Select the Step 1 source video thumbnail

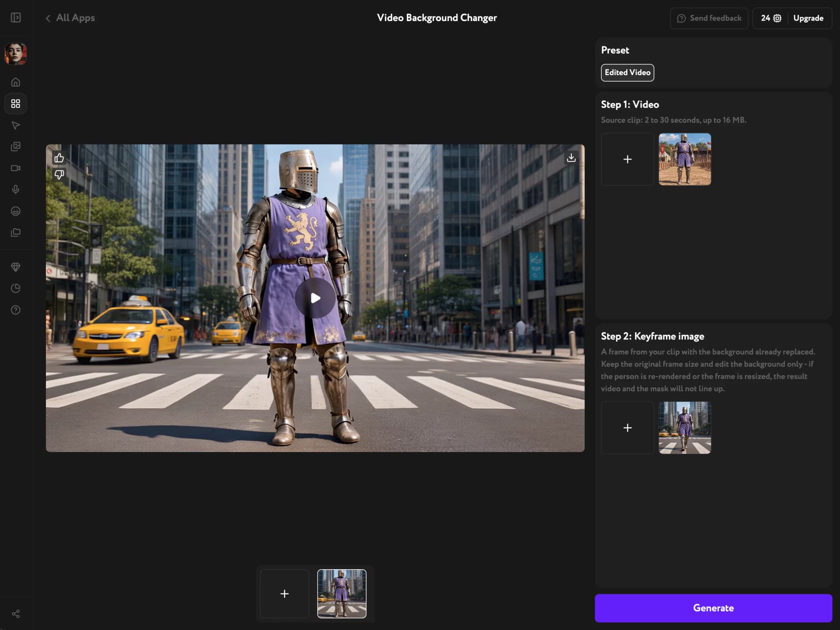click(x=685, y=159)
